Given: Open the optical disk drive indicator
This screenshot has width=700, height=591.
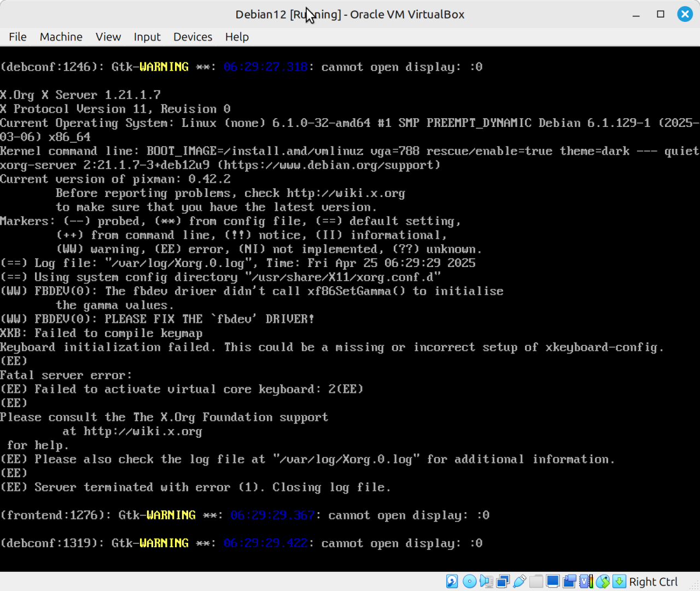Looking at the screenshot, I should (469, 581).
